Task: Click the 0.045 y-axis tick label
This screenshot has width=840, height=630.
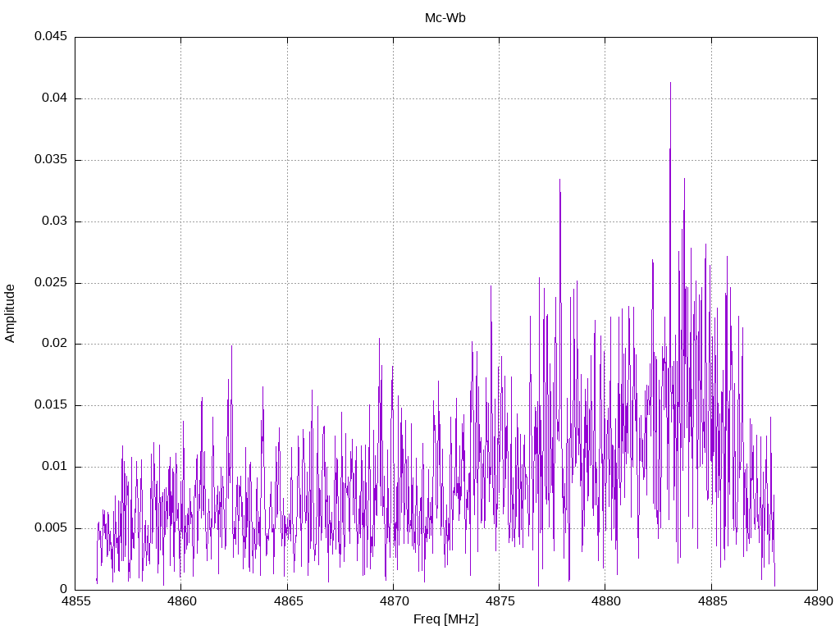Action: 50,37
